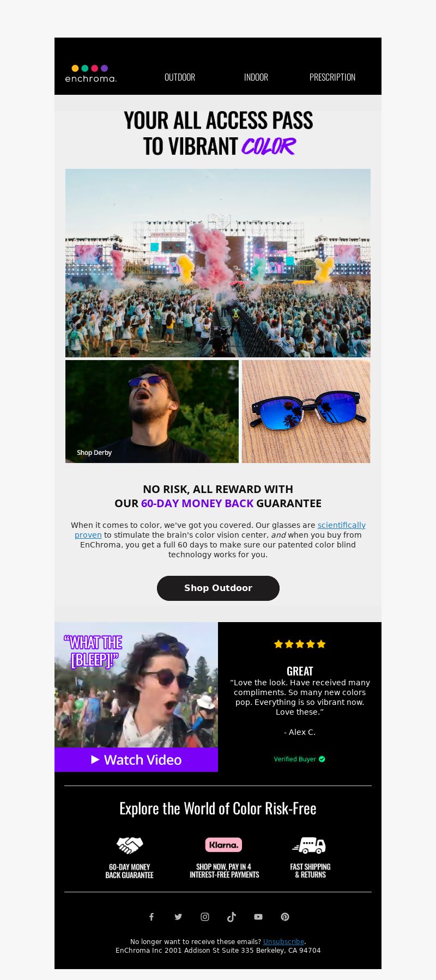This screenshot has width=436, height=980.
Task: Click the EnChroma logo
Action: click(x=90, y=74)
